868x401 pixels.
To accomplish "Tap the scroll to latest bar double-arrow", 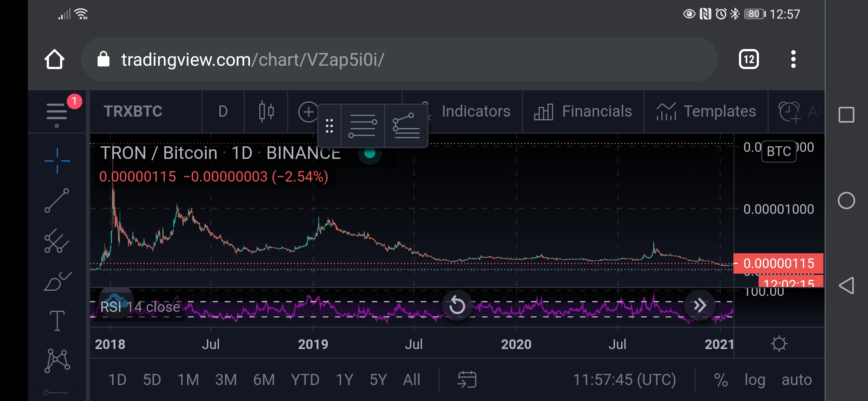I will click(x=700, y=305).
